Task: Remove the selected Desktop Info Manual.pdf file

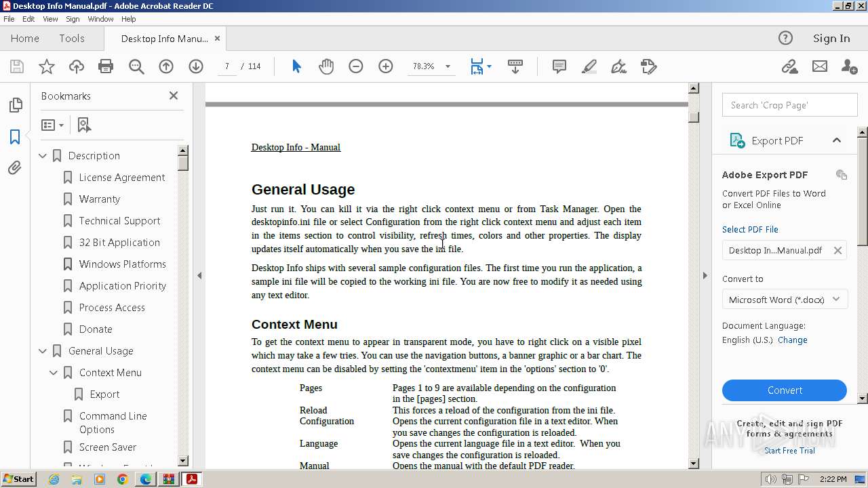Action: [x=837, y=250]
